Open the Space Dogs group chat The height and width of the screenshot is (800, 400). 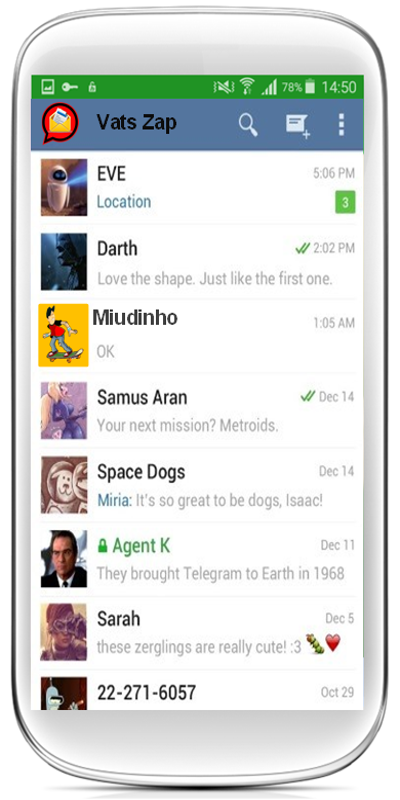[x=197, y=485]
